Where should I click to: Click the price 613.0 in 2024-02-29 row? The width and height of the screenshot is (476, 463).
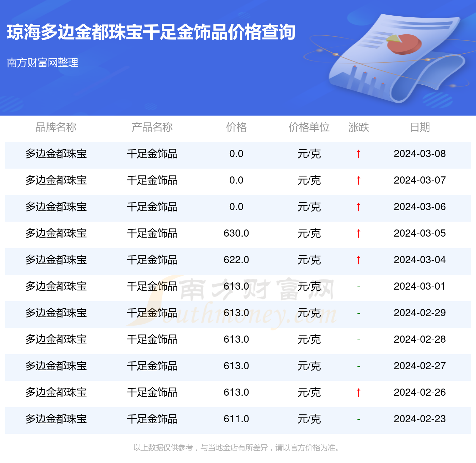pyautogui.click(x=236, y=313)
